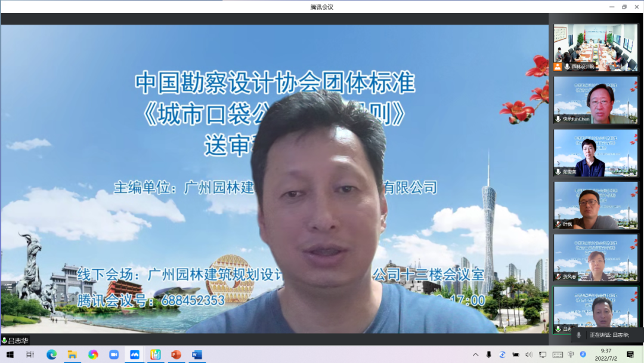The image size is (644, 363).
Task: Click the blue round tray icon
Action: 583,355
